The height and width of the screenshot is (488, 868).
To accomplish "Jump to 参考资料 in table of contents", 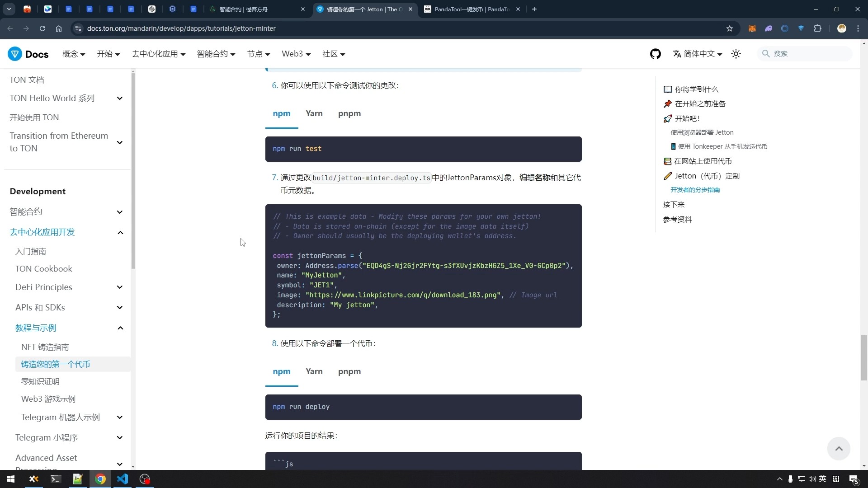I will point(677,220).
